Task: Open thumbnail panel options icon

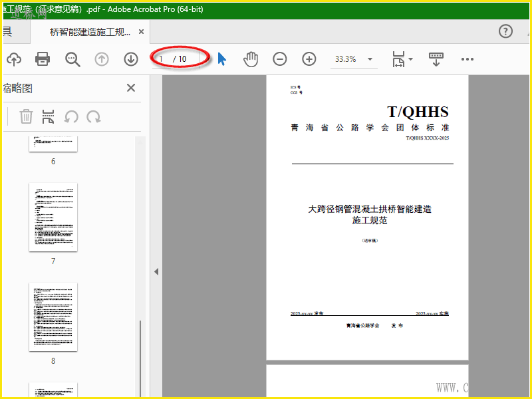Action: click(x=48, y=117)
